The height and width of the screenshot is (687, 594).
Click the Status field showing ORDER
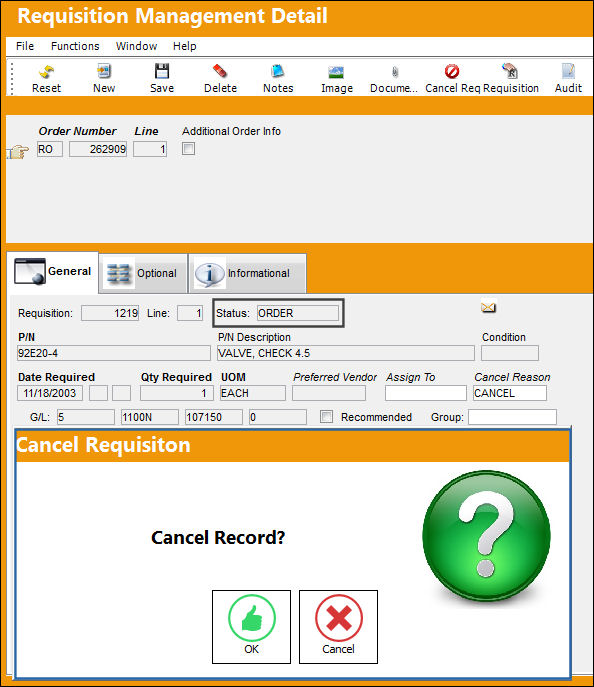[x=298, y=313]
